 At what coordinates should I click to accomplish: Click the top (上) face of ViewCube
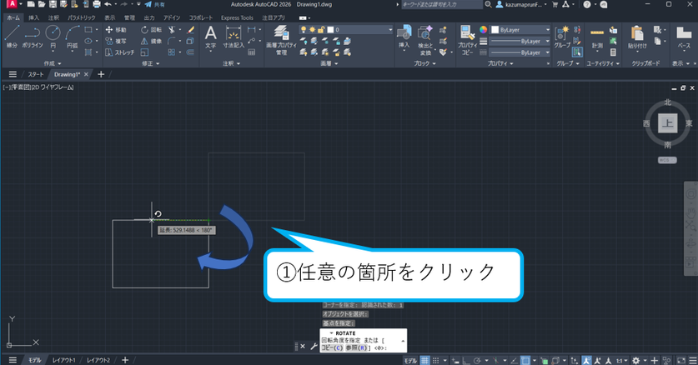667,123
